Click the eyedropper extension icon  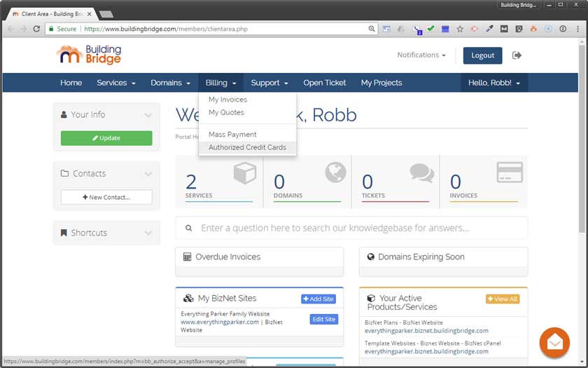tap(489, 29)
